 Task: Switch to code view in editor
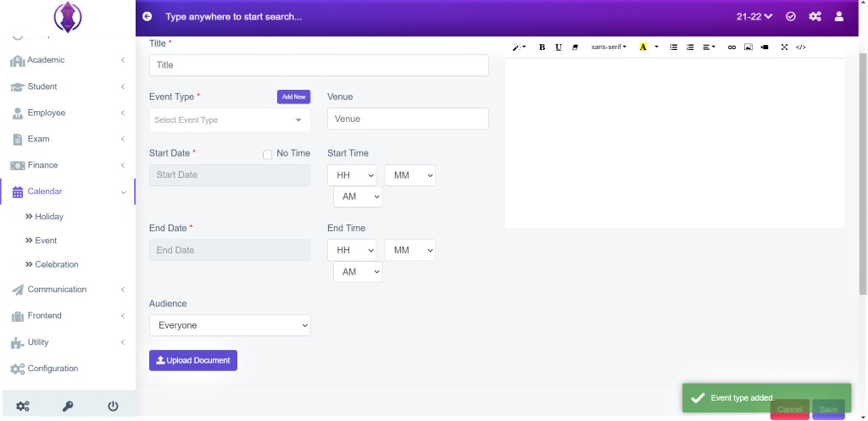[801, 47]
